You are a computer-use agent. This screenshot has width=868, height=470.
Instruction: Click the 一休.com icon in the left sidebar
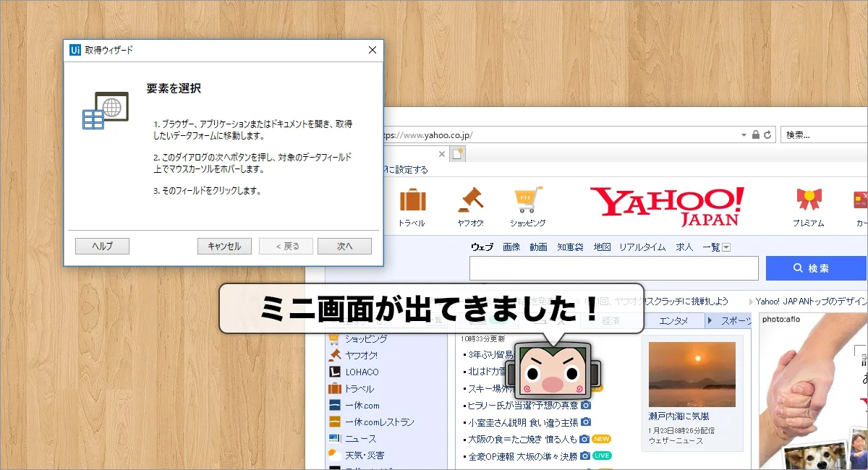tap(334, 405)
